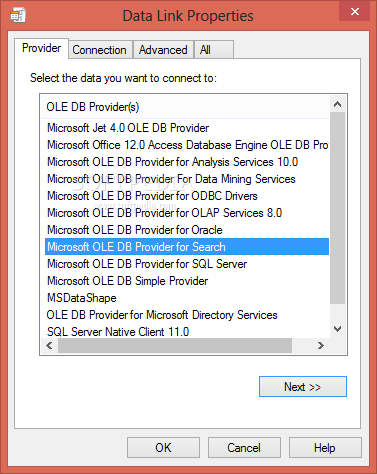The height and width of the screenshot is (474, 377).
Task: Open Help for this dialog
Action: [325, 448]
